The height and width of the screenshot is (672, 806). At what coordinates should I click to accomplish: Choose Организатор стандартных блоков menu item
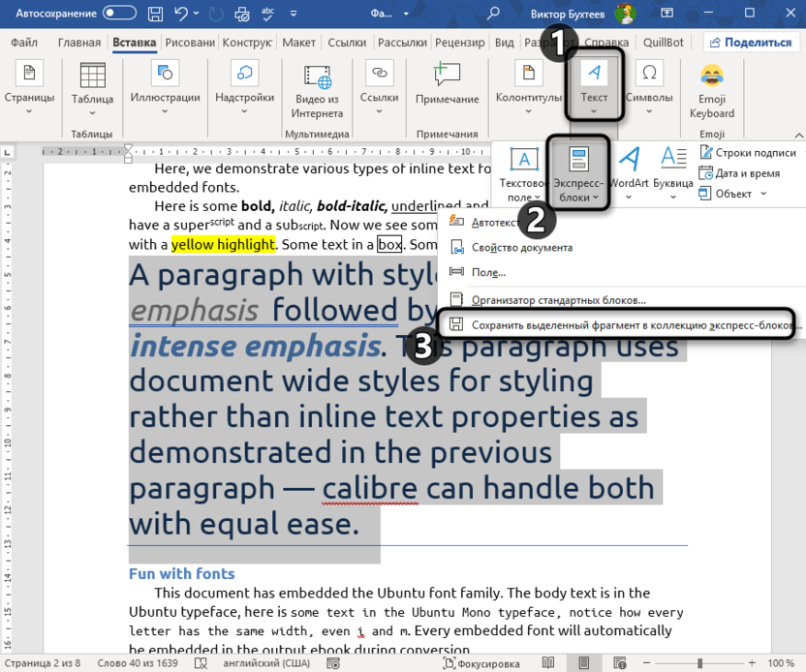click(x=559, y=300)
